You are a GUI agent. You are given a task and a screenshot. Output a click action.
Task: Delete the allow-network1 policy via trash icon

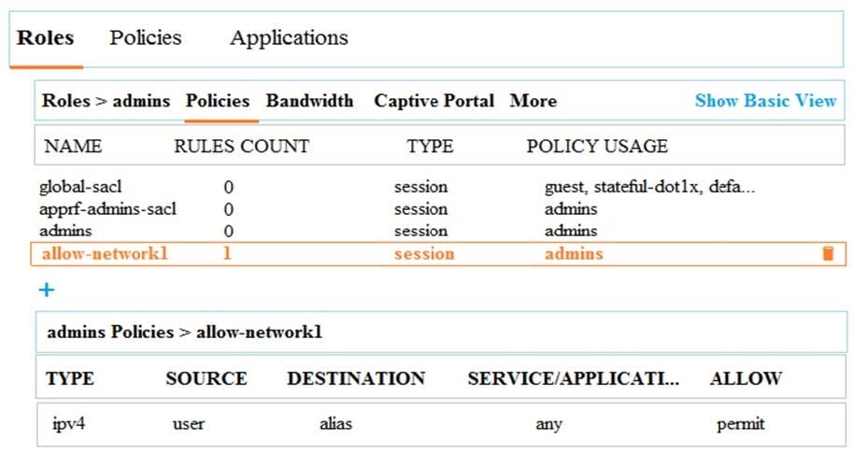(827, 253)
